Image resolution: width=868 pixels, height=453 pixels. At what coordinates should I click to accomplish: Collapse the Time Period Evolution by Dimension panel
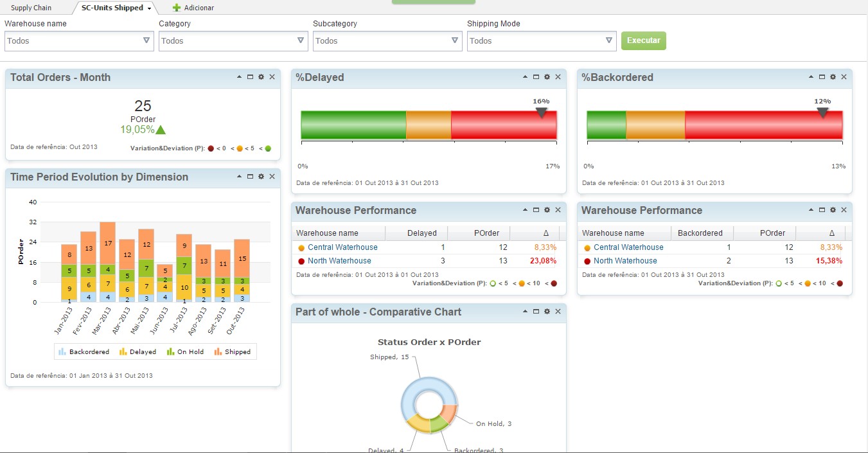tap(240, 177)
